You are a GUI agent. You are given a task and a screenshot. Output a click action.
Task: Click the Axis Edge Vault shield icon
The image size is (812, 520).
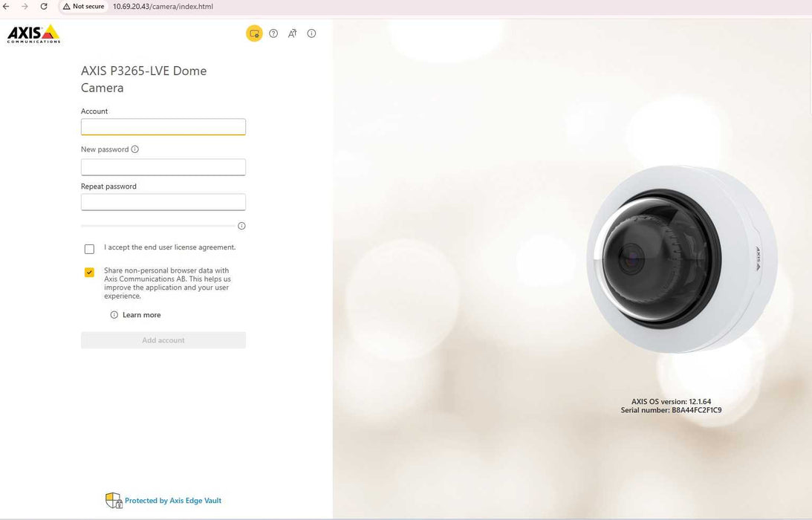coord(113,500)
